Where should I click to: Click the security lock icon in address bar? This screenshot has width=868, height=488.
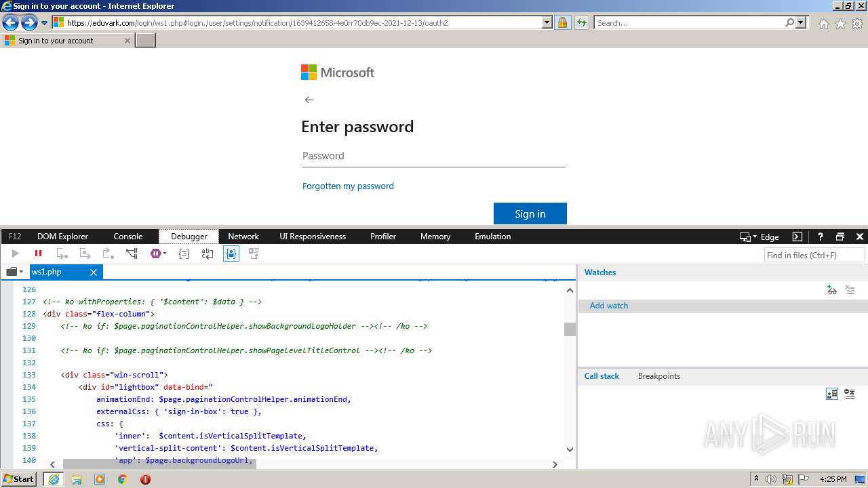tap(562, 22)
